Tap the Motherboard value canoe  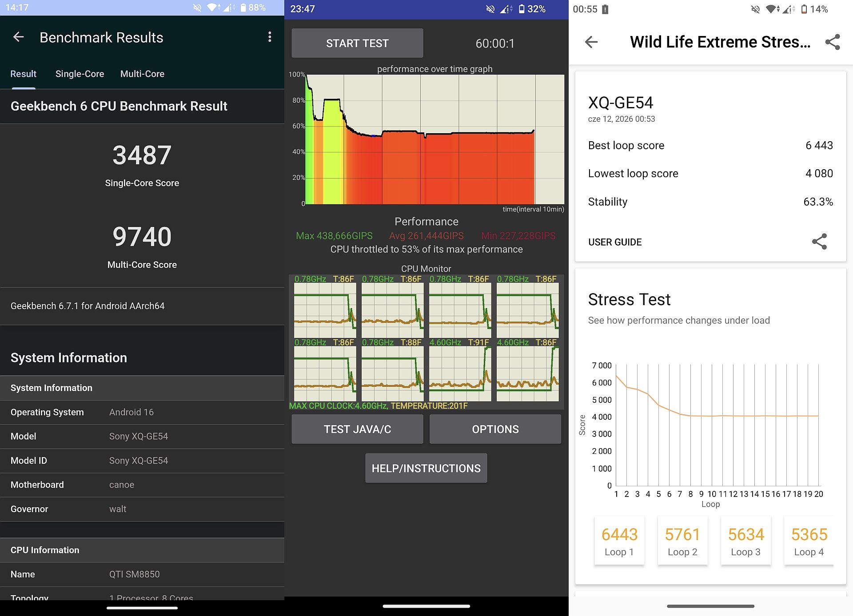click(122, 485)
